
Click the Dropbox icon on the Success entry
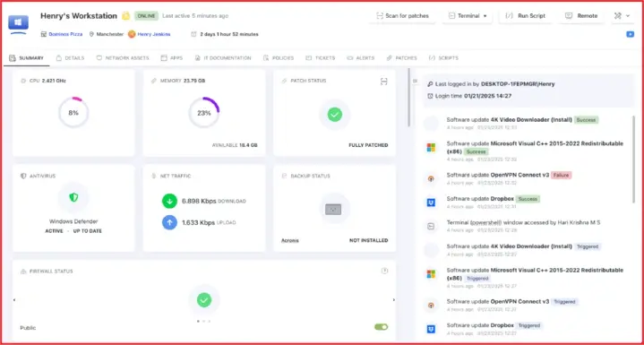(x=431, y=203)
